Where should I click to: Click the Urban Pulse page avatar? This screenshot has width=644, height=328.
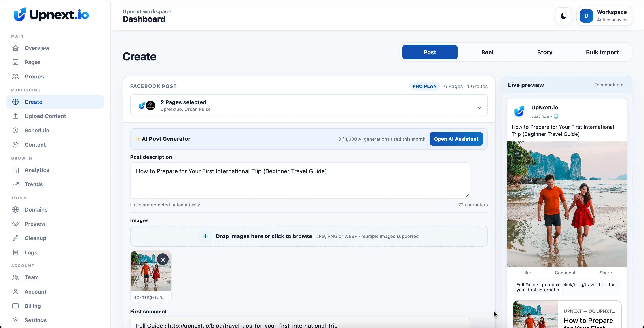coord(150,105)
